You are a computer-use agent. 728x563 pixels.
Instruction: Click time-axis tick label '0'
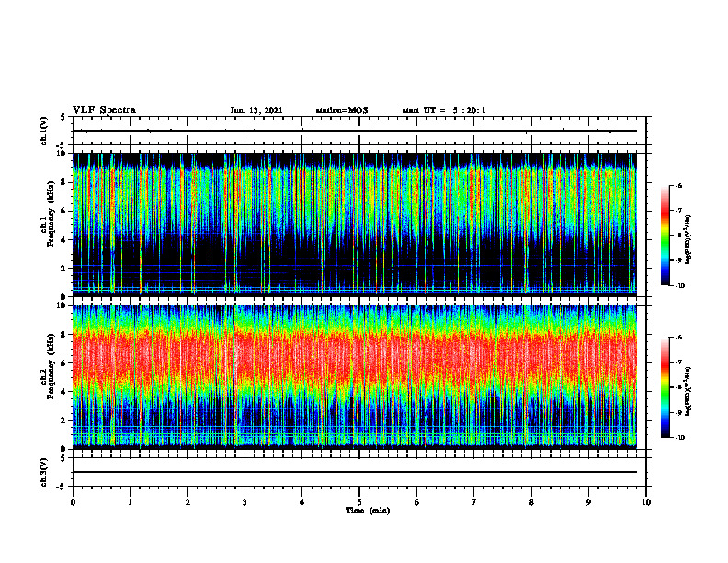click(73, 502)
